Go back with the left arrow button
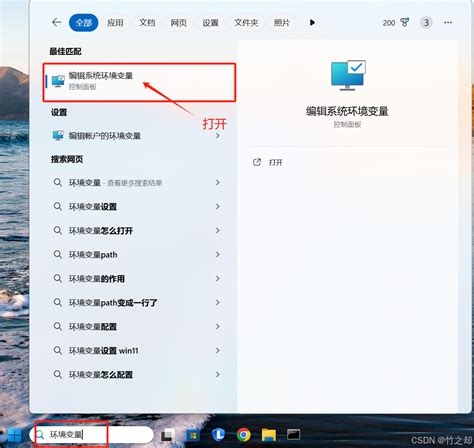The width and height of the screenshot is (474, 448). 57,22
